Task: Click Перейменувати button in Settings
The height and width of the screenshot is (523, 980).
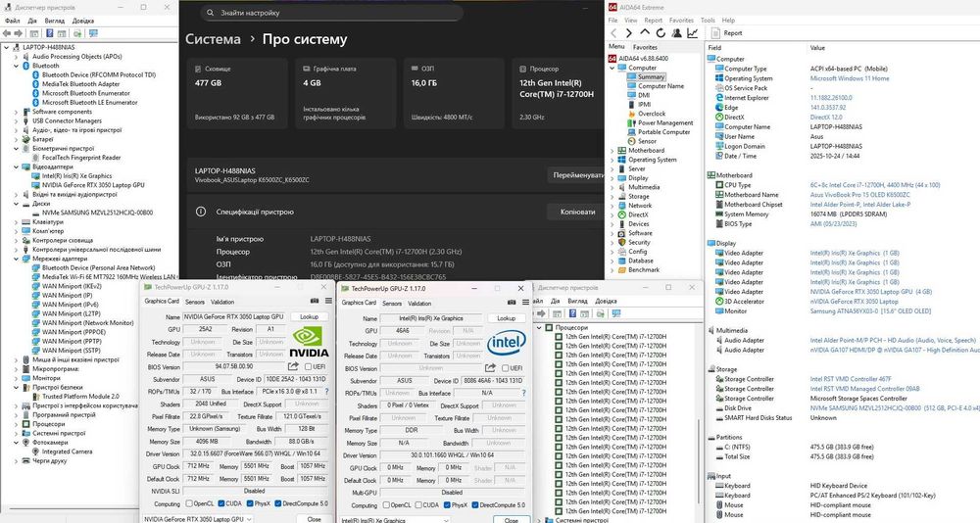Action: 575,175
